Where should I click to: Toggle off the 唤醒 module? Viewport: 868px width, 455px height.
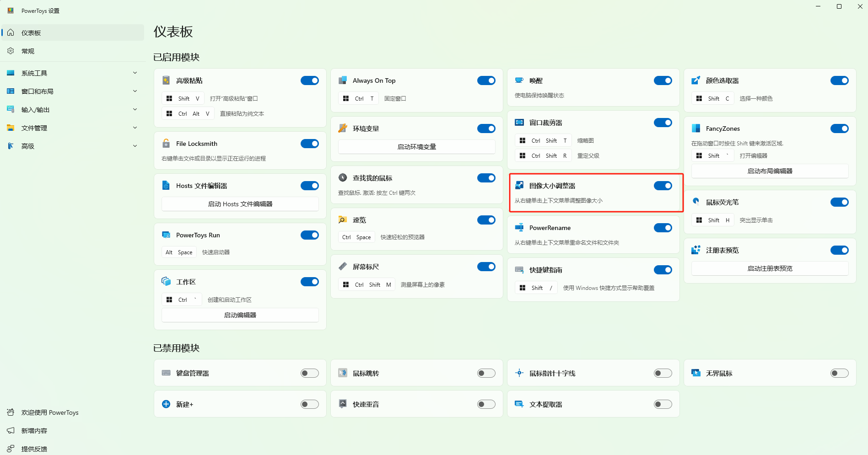tap(663, 80)
